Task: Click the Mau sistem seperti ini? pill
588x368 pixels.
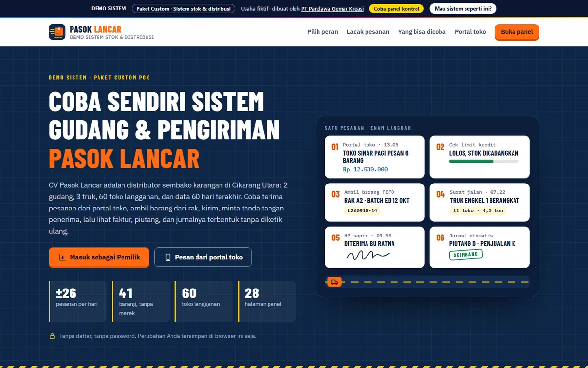Action: coord(463,9)
